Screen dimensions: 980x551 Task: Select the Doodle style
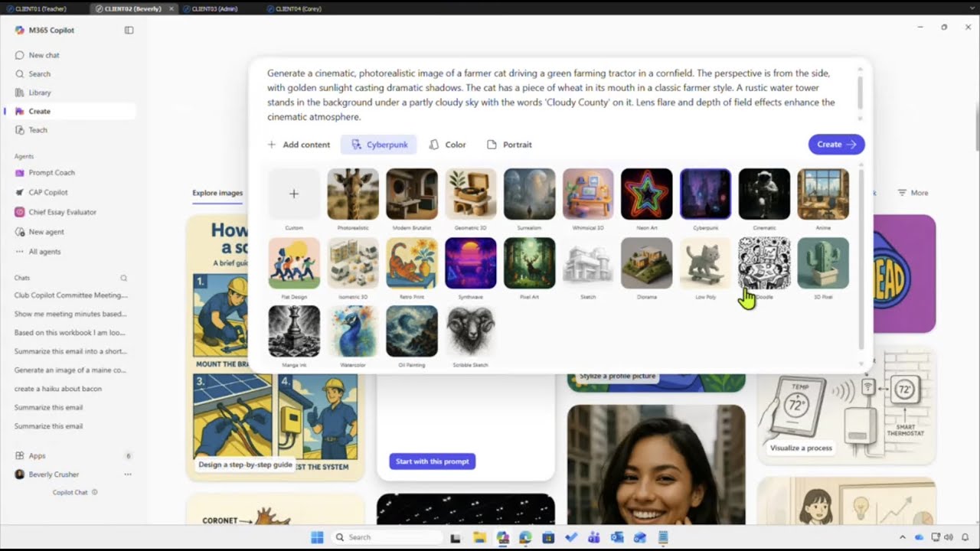click(764, 262)
